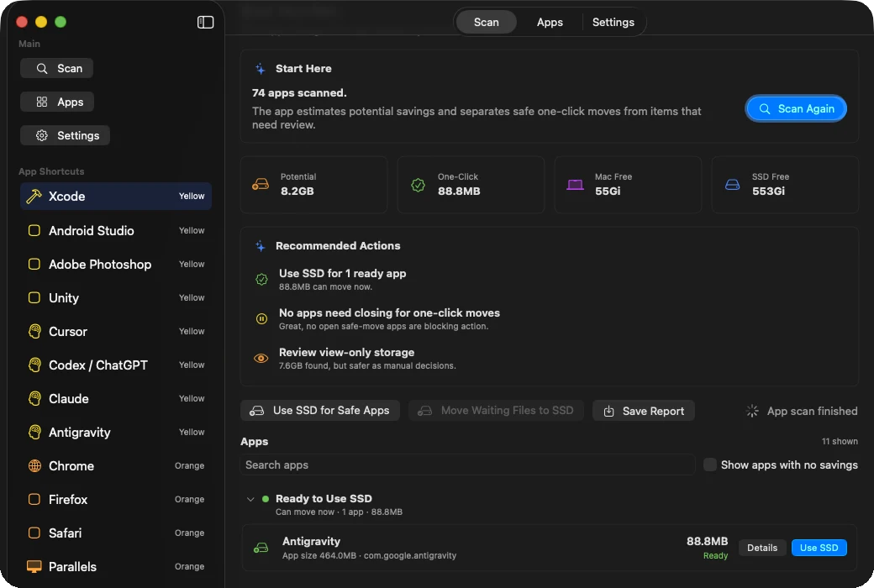874x588 pixels.
Task: Click the grid icon in sidebar Apps
Action: coord(42,102)
